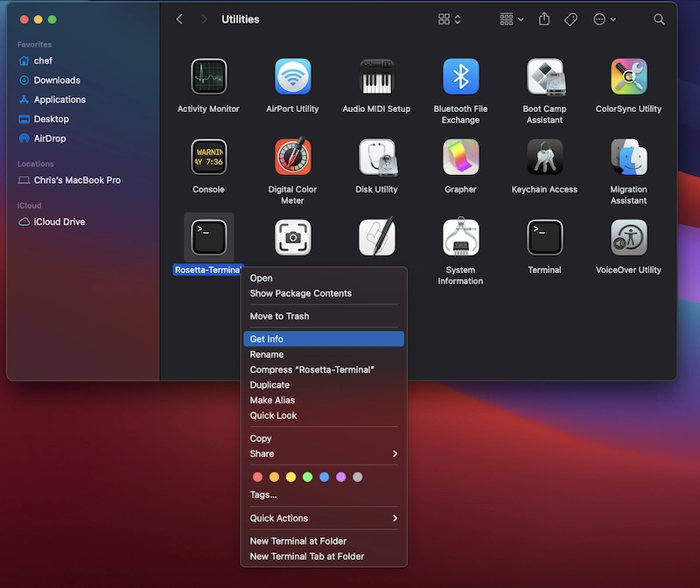Open Applications in the sidebar
700x588 pixels.
coord(52,100)
